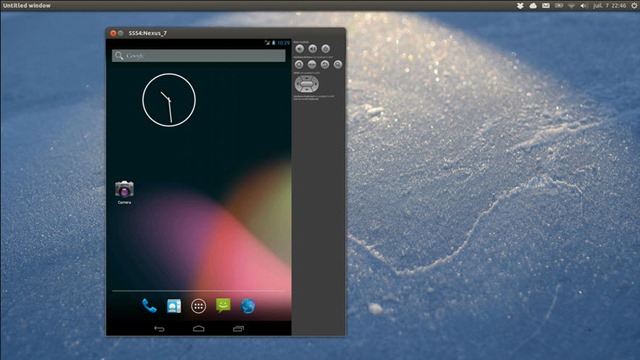
Task: Click DPAD up arrow in emulator
Action: pos(307,78)
